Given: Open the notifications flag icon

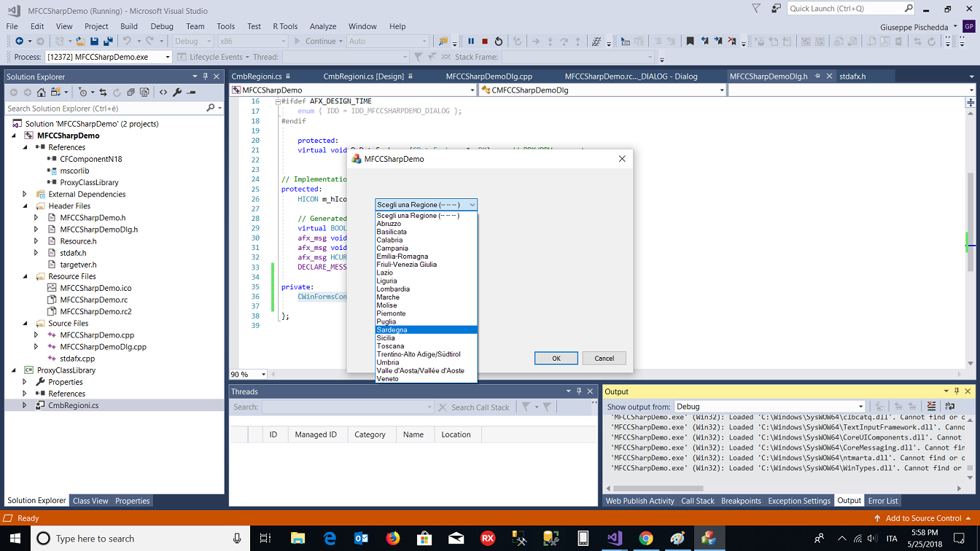Looking at the screenshot, I should [756, 9].
